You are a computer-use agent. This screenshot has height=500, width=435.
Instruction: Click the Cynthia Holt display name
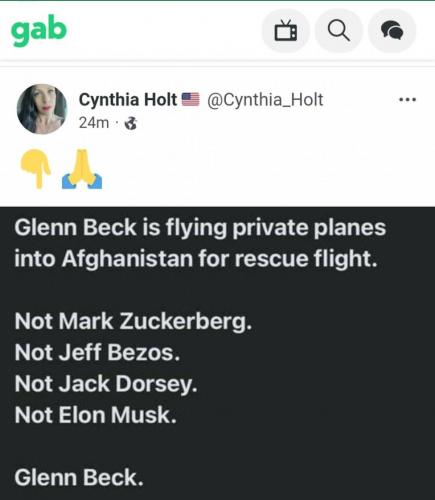pos(128,100)
